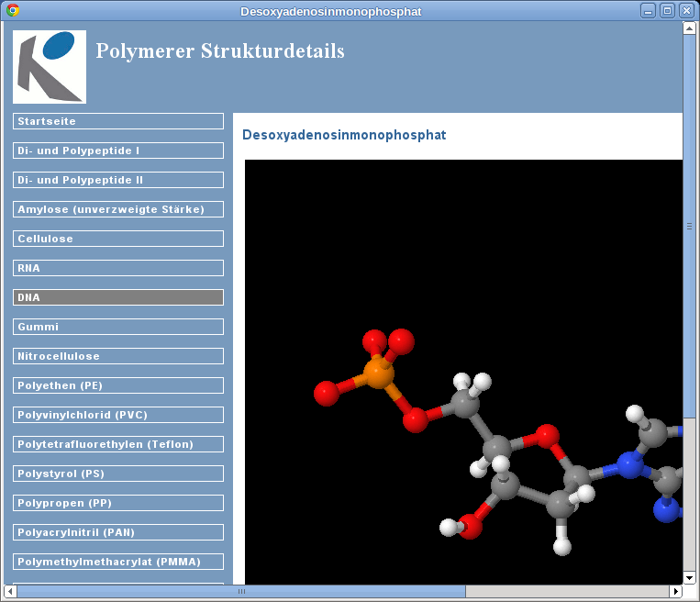Click the site logo in the header
Viewport: 700px width, 602px height.
50,67
